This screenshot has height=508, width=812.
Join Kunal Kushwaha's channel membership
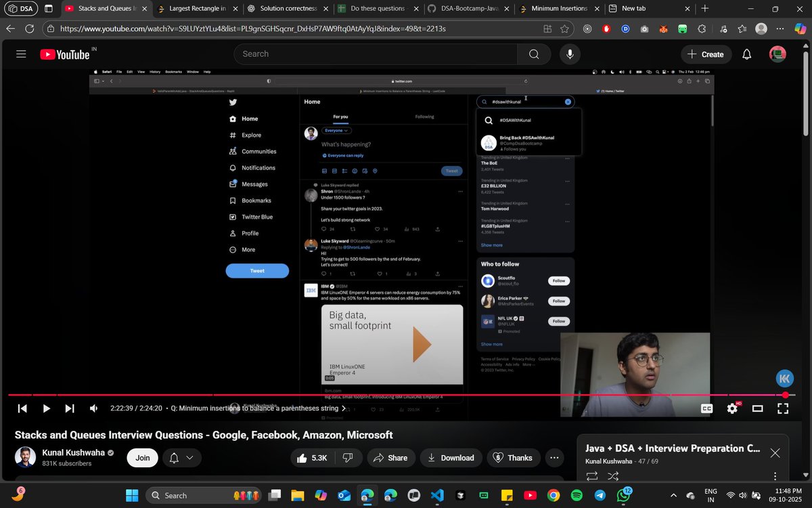point(142,458)
